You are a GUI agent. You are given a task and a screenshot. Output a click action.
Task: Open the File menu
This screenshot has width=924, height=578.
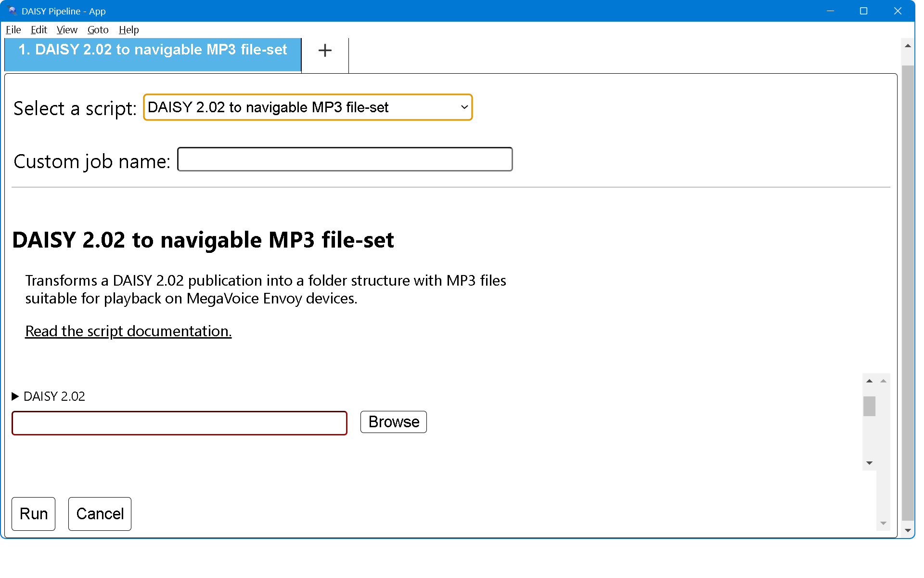[x=13, y=30]
